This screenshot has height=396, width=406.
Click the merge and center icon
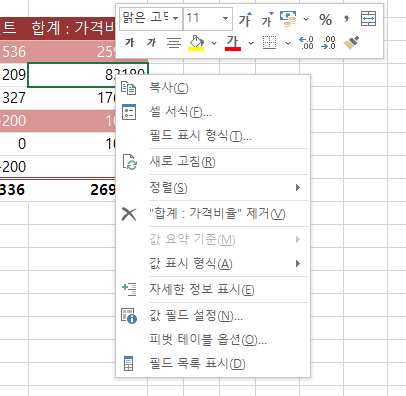369,19
